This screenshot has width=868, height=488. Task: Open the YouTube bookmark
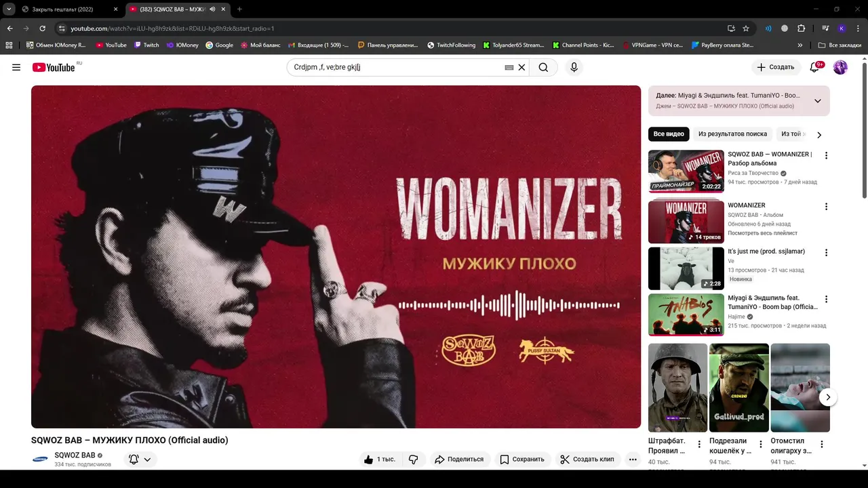111,45
